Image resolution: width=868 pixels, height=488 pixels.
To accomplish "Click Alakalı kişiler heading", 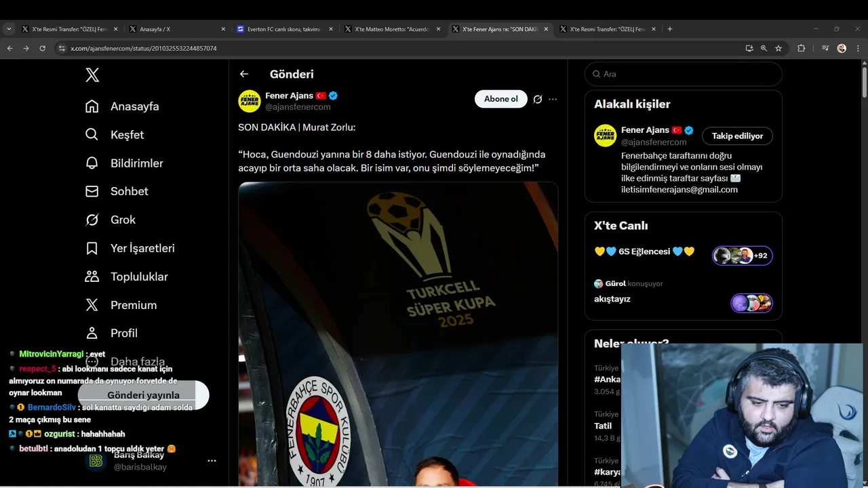I will tap(632, 104).
